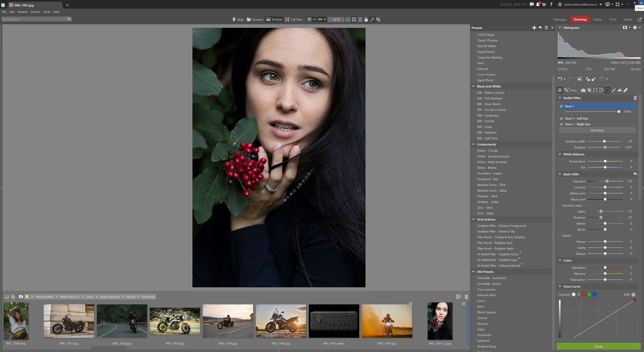Image resolution: width=644 pixels, height=352 pixels.
Task: Open the feedback chat bubble icon
Action: point(532,4)
